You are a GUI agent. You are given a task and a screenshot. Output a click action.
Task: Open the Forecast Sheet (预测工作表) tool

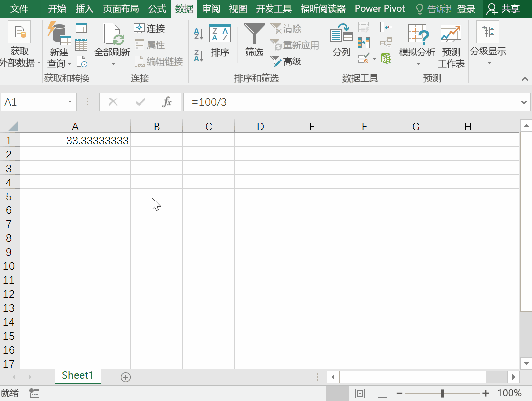click(x=451, y=47)
